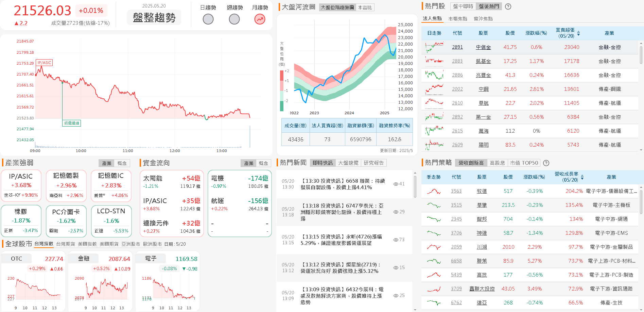Screen dimensions: 644x312
Task: Toggle 資金流向 panel to 產業 view
Action: pyautogui.click(x=249, y=163)
